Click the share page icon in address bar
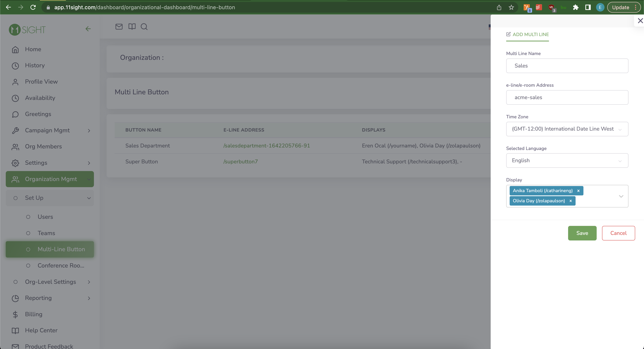Viewport: 644px width, 349px height. (499, 7)
